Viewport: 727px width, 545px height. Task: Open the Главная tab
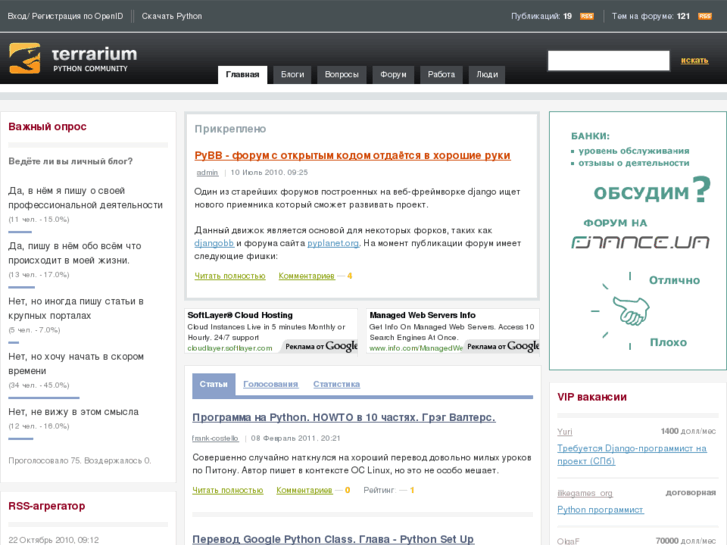242,75
